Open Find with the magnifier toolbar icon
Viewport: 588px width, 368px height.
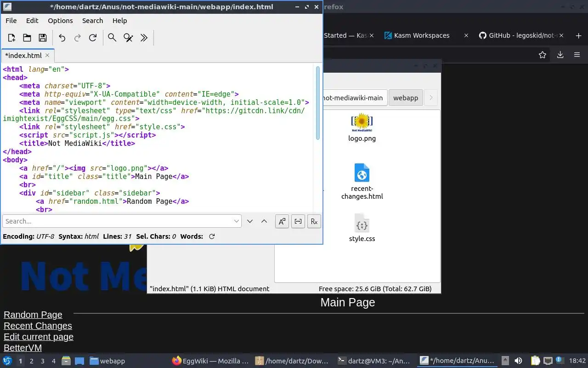click(112, 38)
